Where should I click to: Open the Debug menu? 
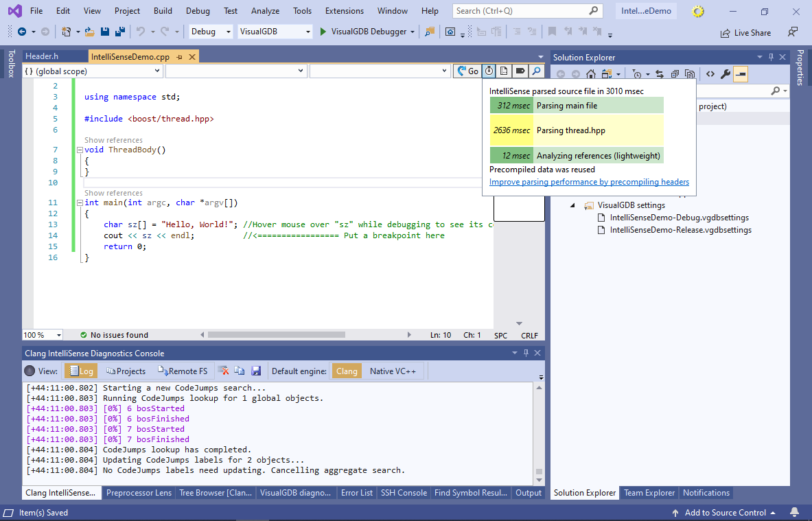[198, 11]
